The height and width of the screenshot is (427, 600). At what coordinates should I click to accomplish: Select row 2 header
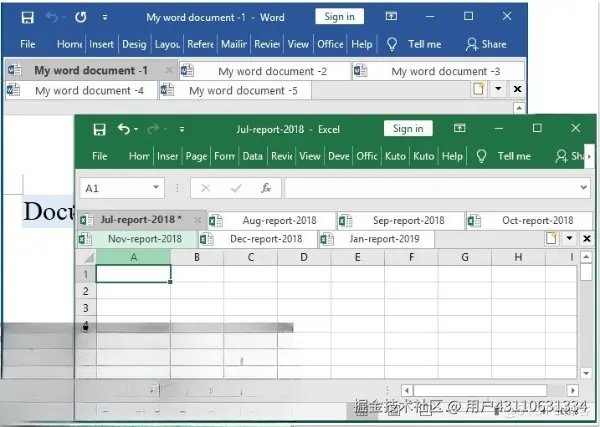pyautogui.click(x=86, y=291)
